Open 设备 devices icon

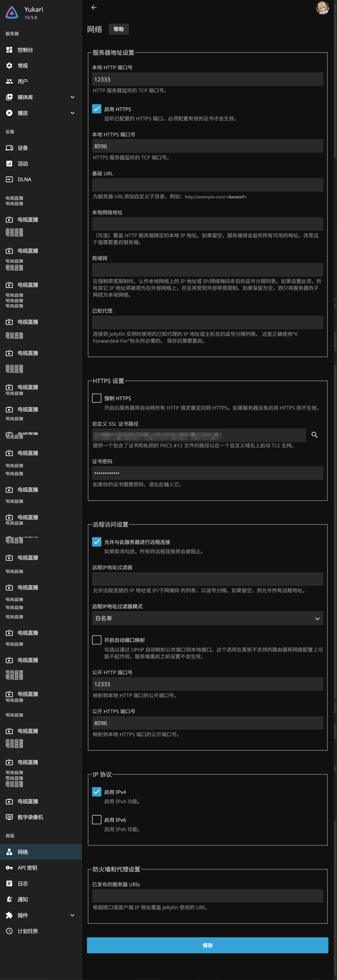pos(9,148)
